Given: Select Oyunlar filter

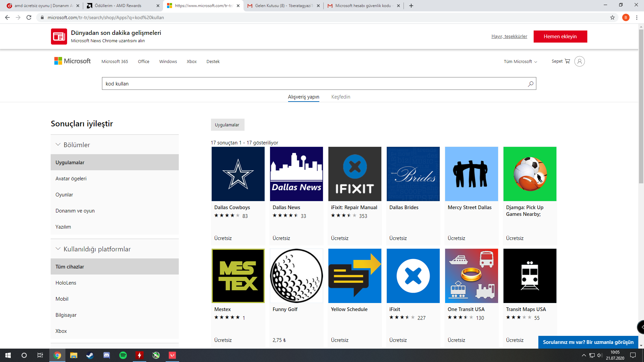Looking at the screenshot, I should pyautogui.click(x=115, y=195).
